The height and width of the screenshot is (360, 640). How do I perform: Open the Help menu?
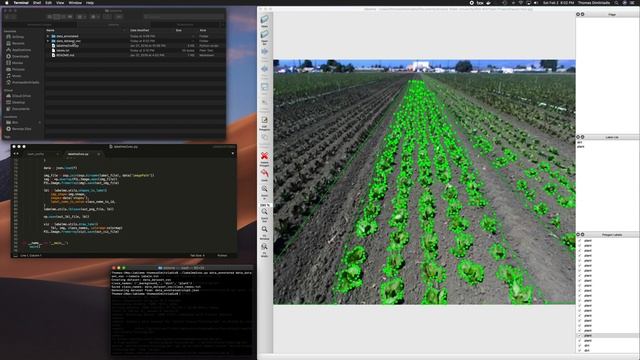click(x=90, y=2)
